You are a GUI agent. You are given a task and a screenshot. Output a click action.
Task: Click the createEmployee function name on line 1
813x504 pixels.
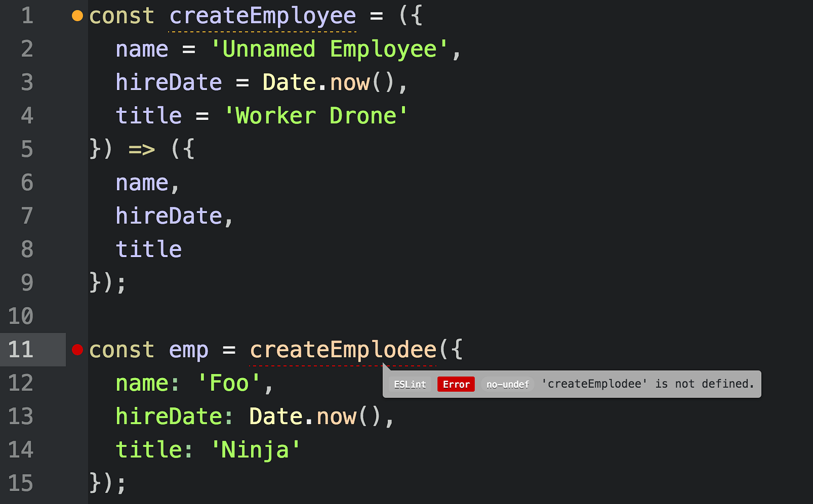[263, 16]
